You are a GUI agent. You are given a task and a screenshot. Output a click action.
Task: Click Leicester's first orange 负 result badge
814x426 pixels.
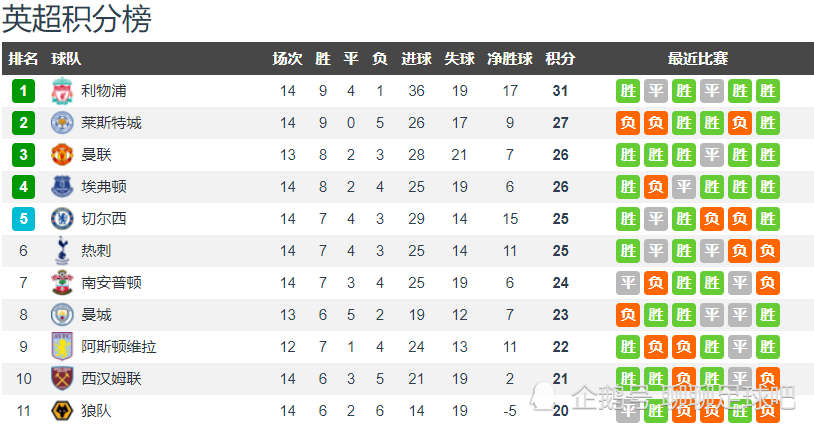[x=627, y=123]
